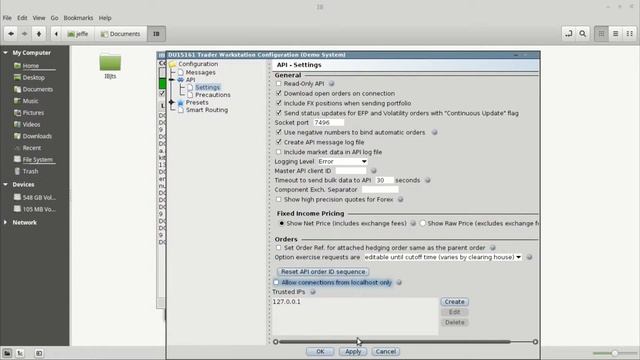640x360 pixels.
Task: Go forward in file manager toolbar
Action: pyautogui.click(x=24, y=34)
